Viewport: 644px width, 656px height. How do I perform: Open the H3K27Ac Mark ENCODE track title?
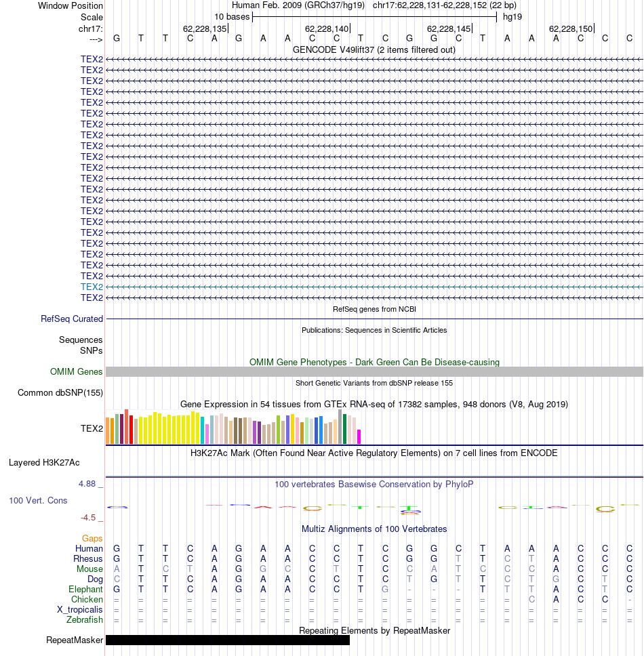point(374,453)
